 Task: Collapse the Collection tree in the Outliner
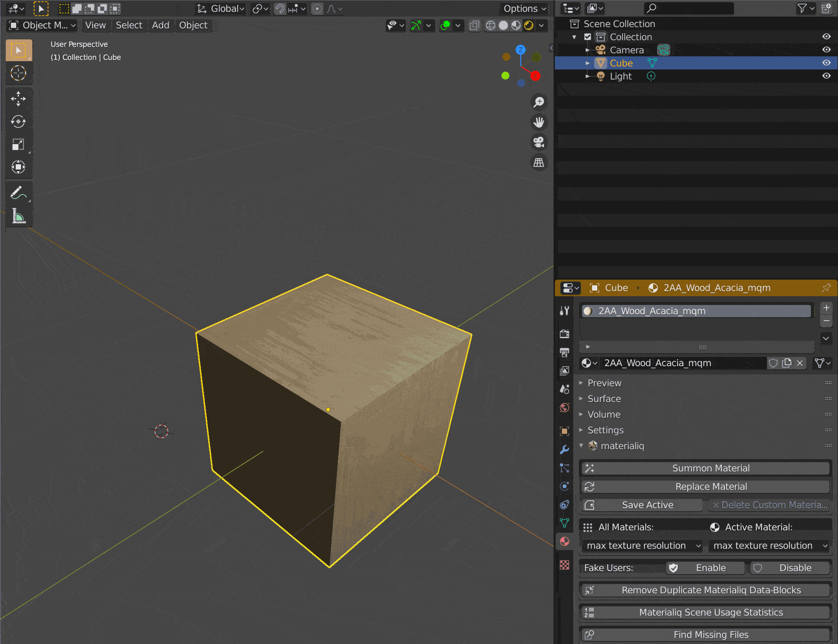(x=575, y=37)
